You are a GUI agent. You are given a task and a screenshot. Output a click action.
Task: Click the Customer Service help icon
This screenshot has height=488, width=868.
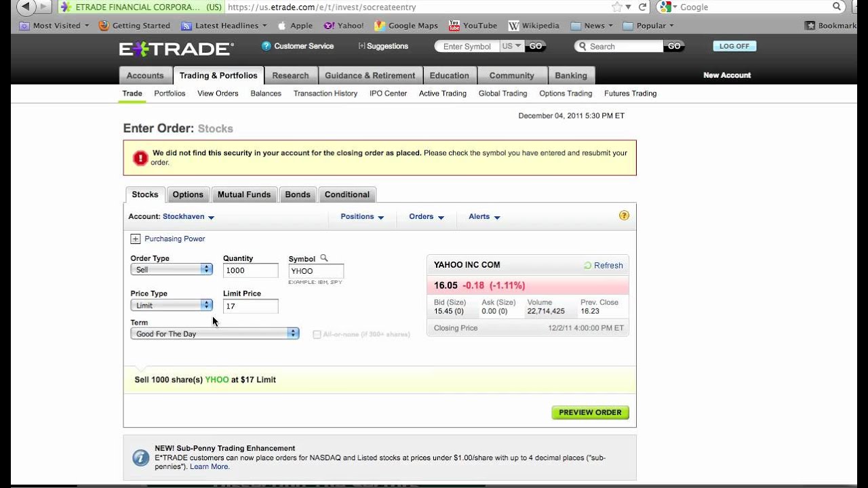(x=266, y=46)
